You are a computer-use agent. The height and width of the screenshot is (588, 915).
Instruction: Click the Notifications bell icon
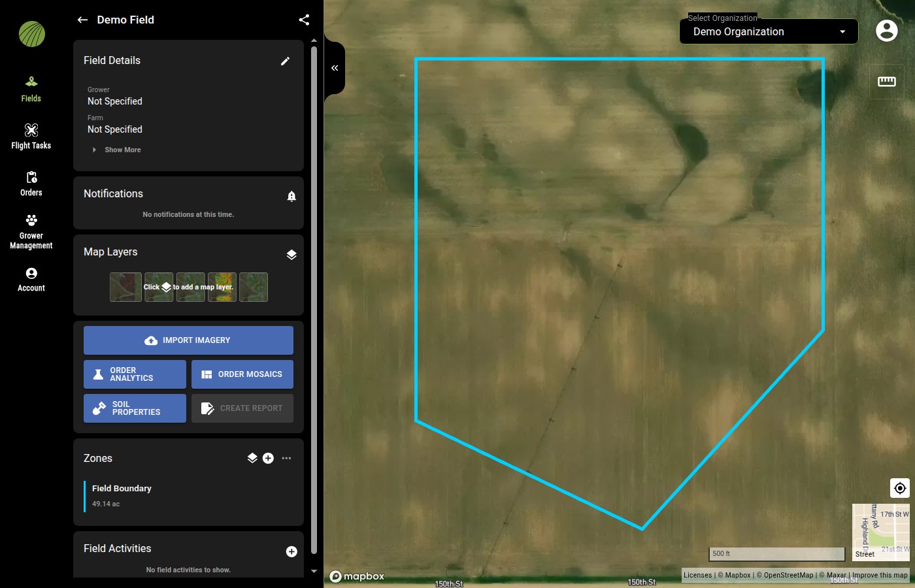(291, 196)
